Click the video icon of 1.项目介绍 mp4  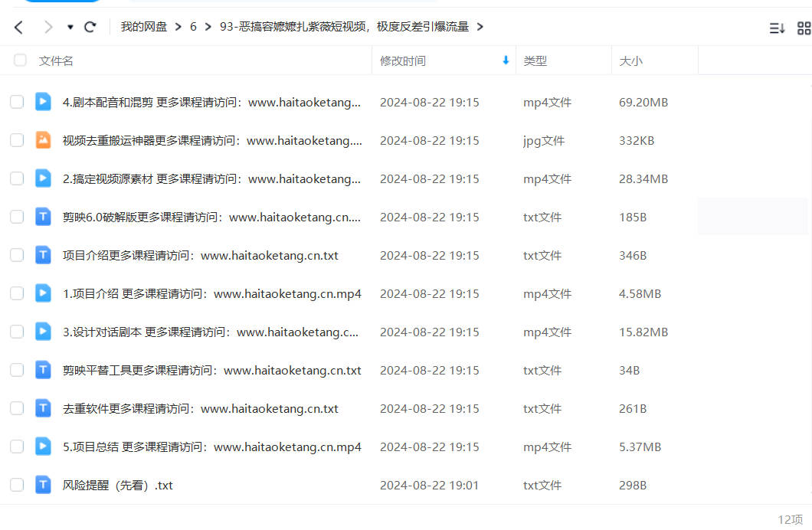[x=43, y=293]
